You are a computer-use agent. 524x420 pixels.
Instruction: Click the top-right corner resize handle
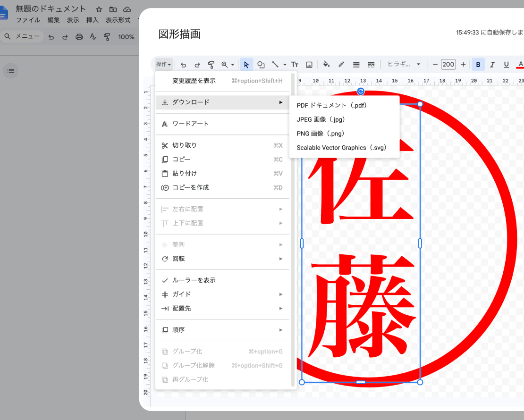(420, 104)
